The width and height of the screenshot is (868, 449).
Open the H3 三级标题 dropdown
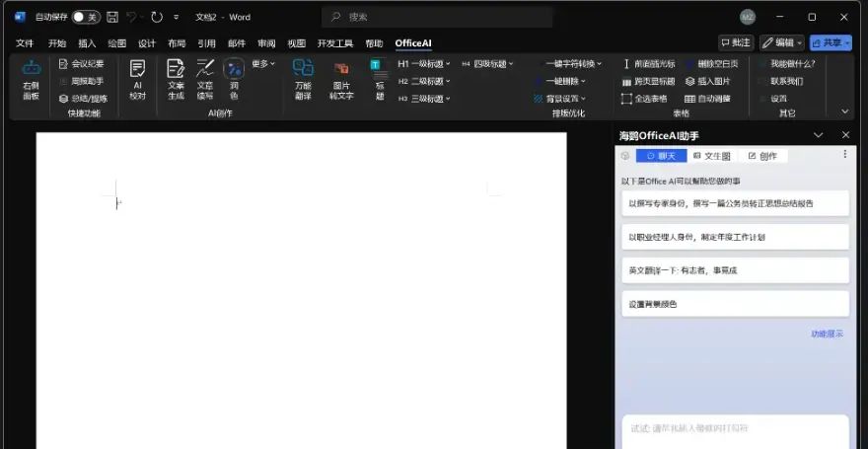(424, 99)
